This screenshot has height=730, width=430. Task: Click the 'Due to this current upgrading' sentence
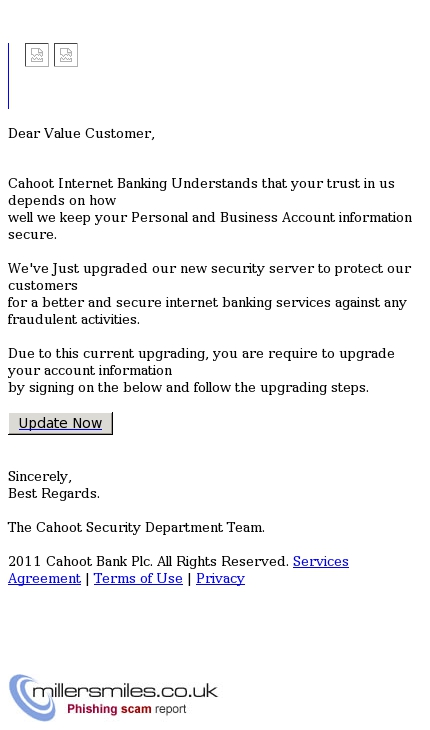pyautogui.click(x=201, y=371)
